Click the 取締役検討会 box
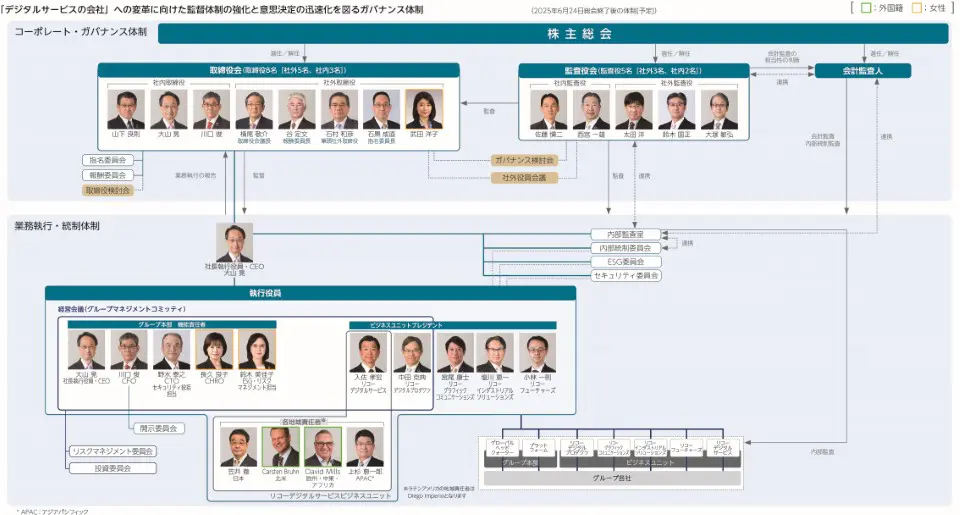The width and height of the screenshot is (960, 515). [108, 189]
